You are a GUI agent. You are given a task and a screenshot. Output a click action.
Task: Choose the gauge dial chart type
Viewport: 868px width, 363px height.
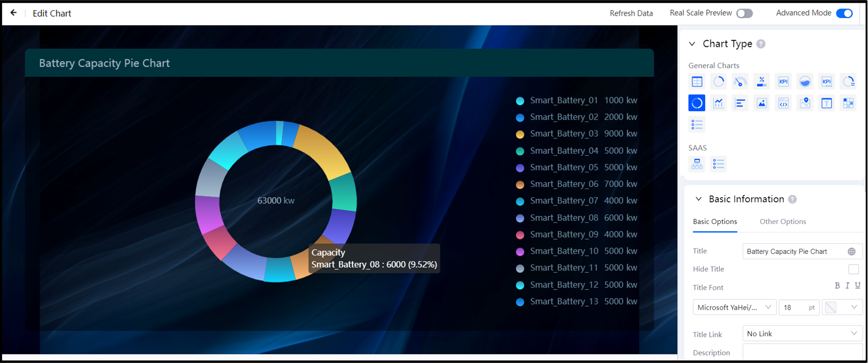pos(740,82)
